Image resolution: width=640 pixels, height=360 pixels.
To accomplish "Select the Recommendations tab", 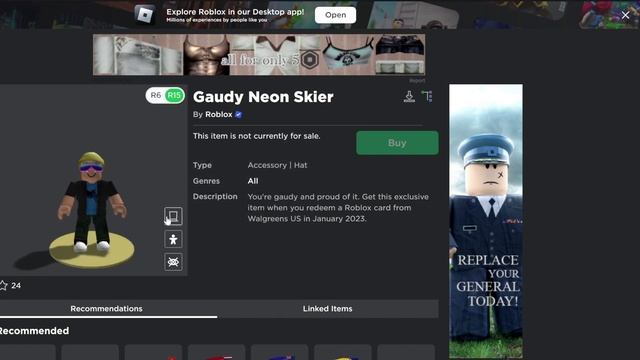I will [107, 309].
